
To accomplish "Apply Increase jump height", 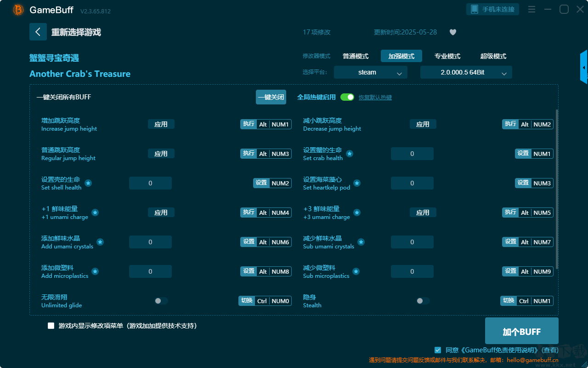I will pos(161,124).
